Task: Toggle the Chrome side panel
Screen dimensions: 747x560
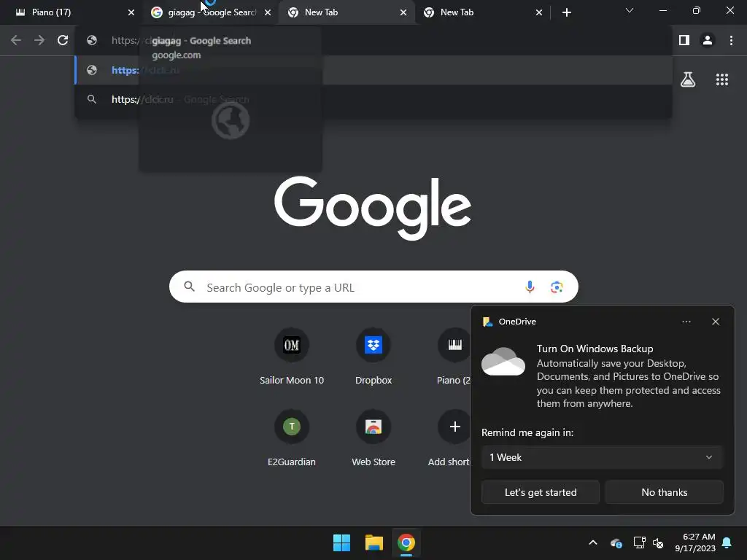Action: [684, 41]
